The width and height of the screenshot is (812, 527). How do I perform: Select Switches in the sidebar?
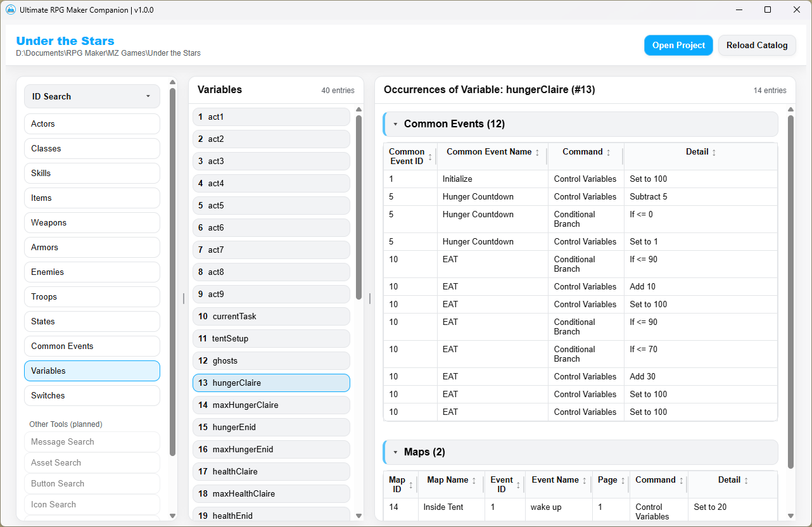point(92,395)
